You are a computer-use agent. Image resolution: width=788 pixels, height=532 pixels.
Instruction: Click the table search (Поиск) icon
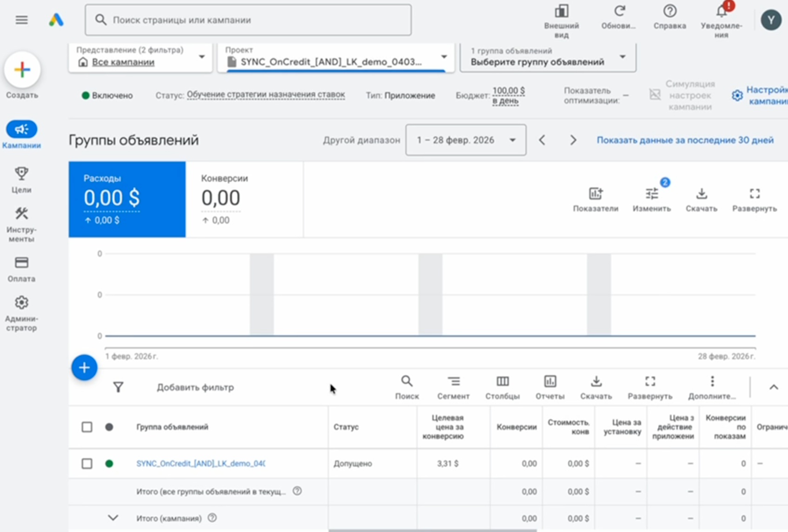(407, 382)
